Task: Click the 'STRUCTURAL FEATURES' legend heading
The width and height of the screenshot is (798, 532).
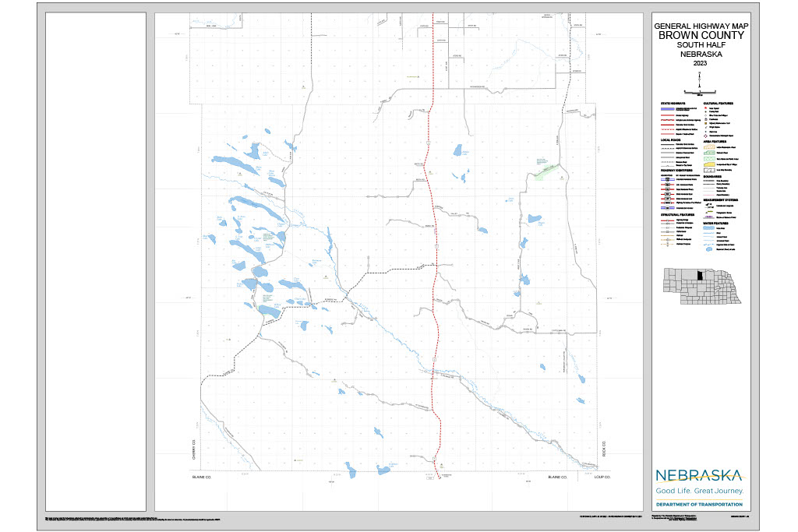Action: tap(677, 215)
